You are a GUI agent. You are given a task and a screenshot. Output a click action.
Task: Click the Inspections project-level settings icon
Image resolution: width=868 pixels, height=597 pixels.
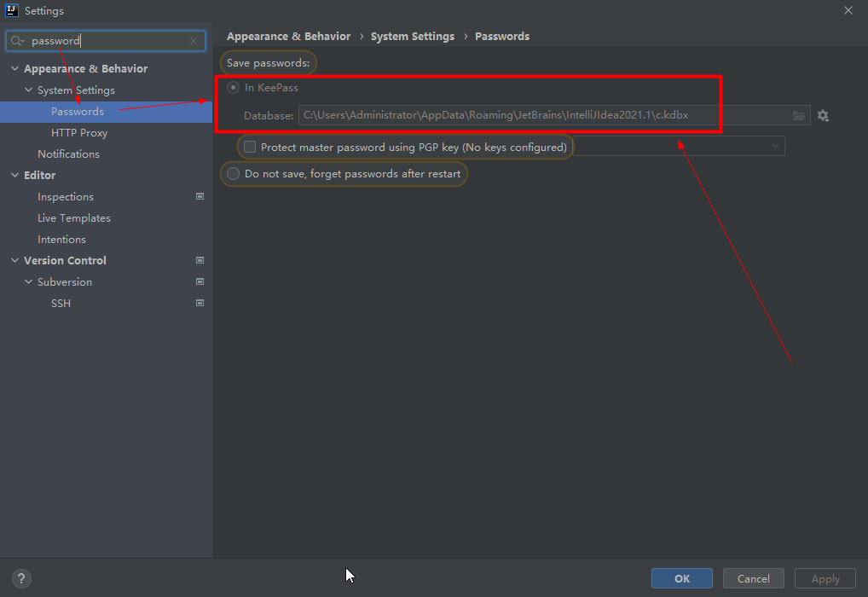200,197
